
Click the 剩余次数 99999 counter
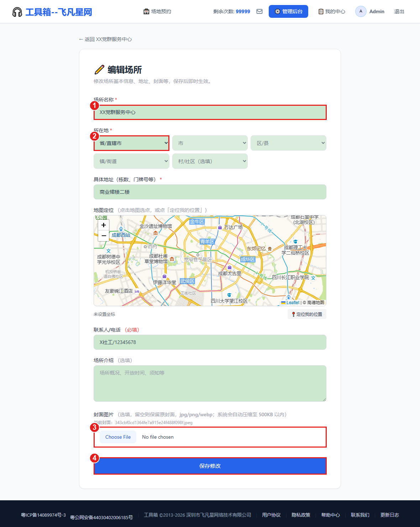(x=232, y=11)
